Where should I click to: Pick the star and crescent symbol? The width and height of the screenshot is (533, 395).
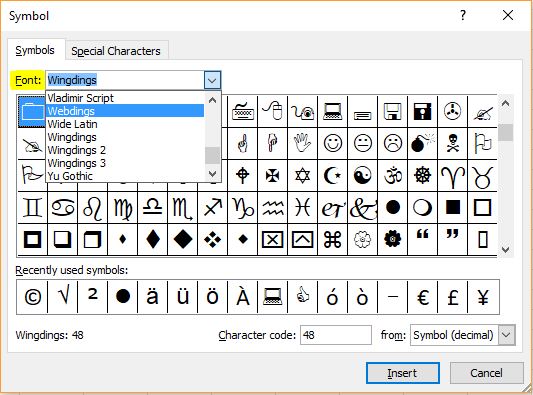click(332, 175)
